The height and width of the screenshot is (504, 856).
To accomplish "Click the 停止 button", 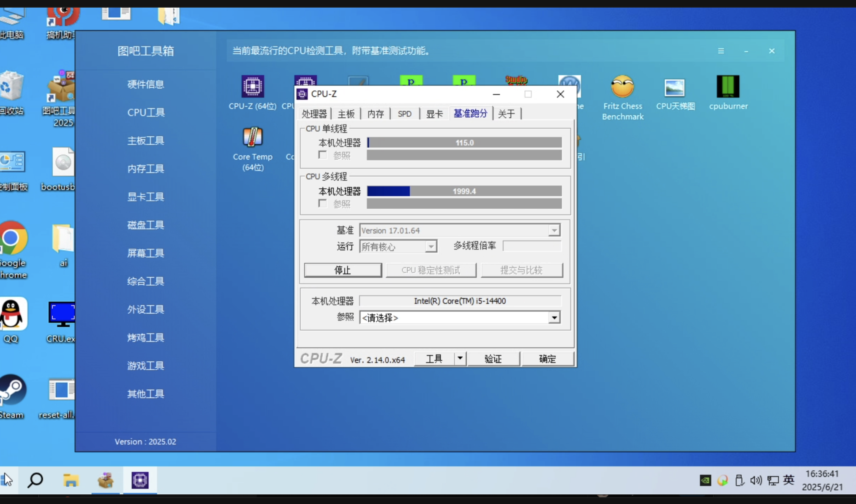I will pyautogui.click(x=343, y=270).
